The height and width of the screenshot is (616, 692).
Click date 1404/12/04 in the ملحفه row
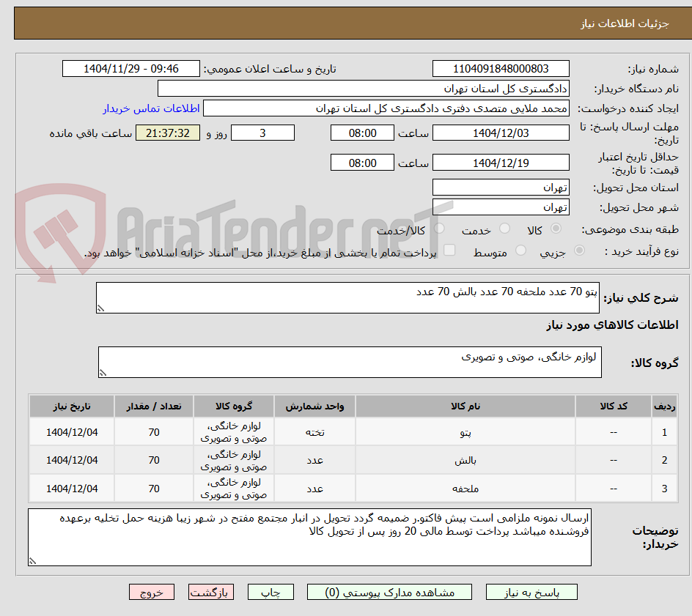(72, 489)
